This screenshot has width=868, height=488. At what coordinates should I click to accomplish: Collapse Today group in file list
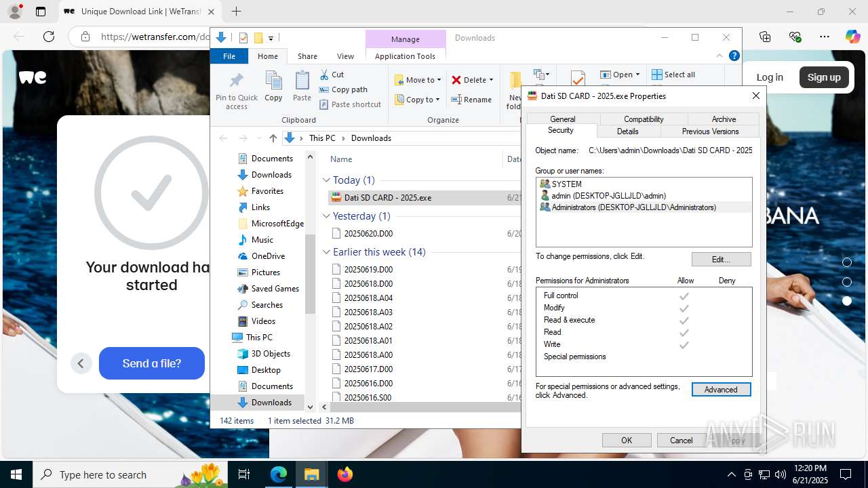[326, 180]
